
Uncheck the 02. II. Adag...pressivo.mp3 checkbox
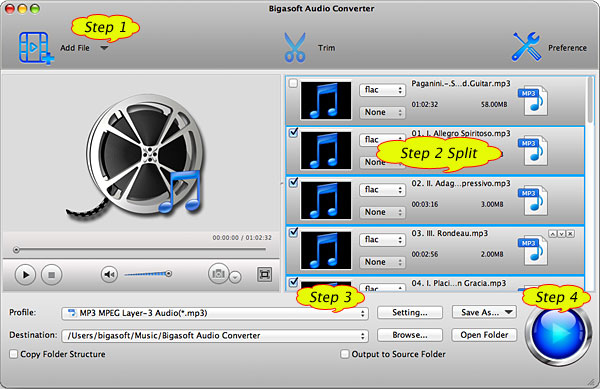[x=293, y=182]
